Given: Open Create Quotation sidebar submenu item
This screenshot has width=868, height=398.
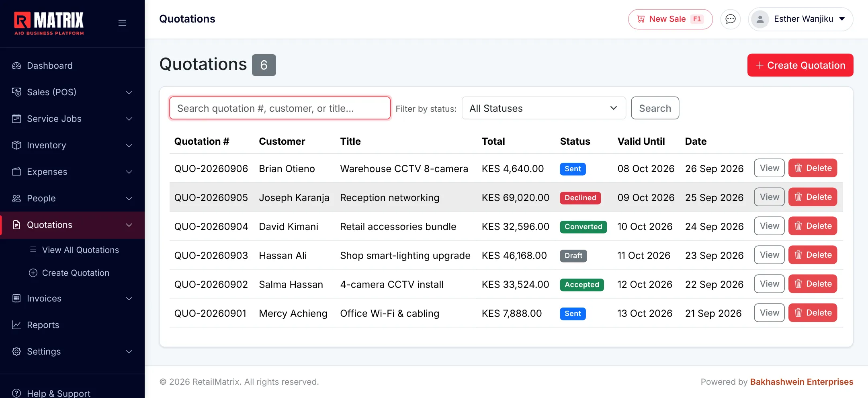Looking at the screenshot, I should pyautogui.click(x=69, y=273).
